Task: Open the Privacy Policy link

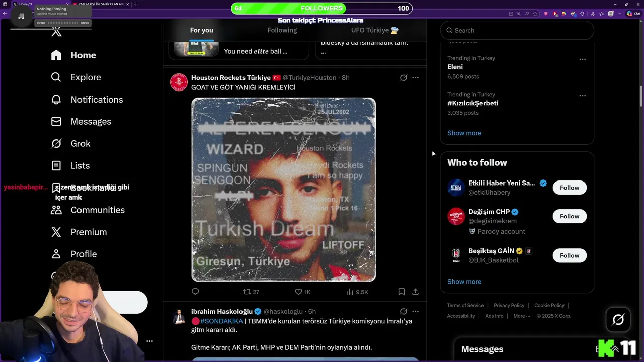Action: click(509, 306)
